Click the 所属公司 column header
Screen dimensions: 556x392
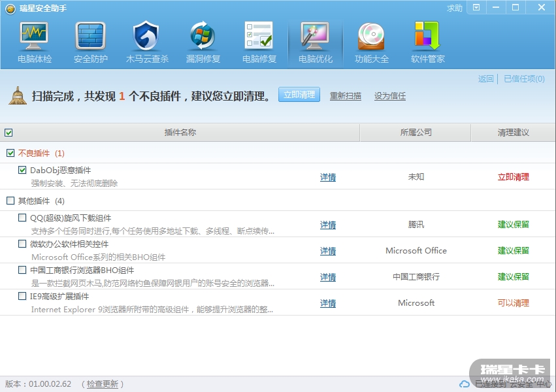tap(416, 133)
